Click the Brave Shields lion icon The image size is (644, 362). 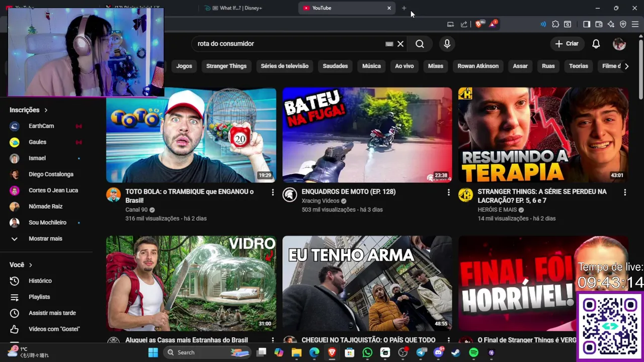pos(478,24)
